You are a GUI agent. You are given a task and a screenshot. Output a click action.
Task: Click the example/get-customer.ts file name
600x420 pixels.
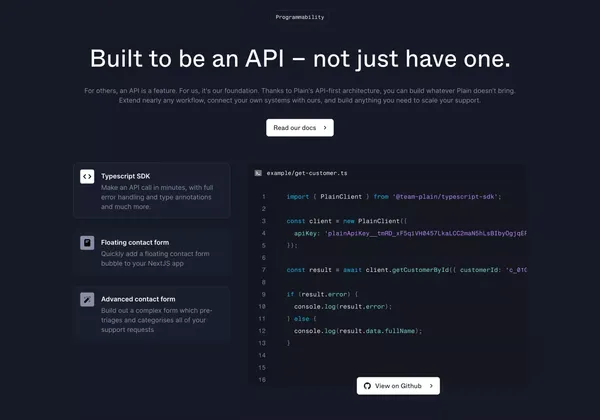(x=307, y=173)
